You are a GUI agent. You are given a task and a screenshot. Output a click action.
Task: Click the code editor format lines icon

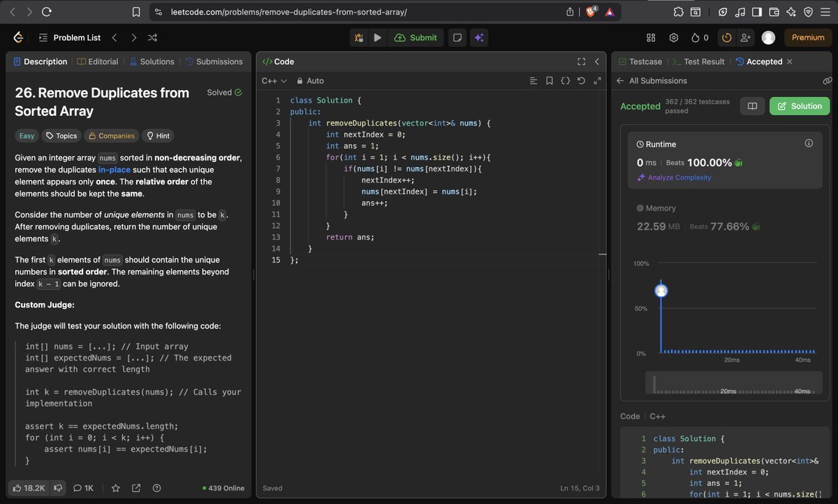534,81
